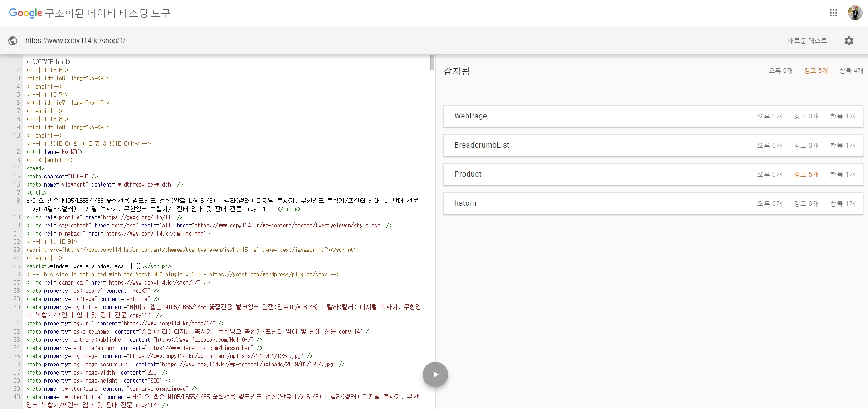Click the og:image:height meta line 38
This screenshot has height=409, width=868.
(98, 380)
